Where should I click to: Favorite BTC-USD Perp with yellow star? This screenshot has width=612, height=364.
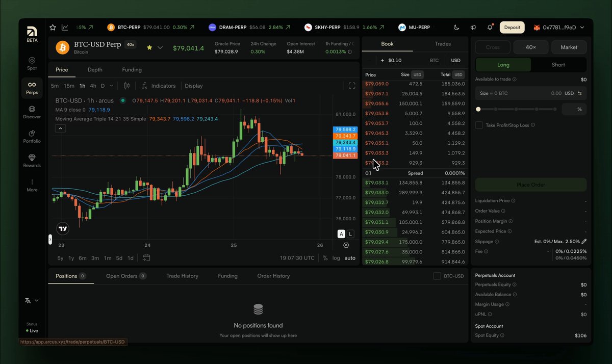[149, 47]
